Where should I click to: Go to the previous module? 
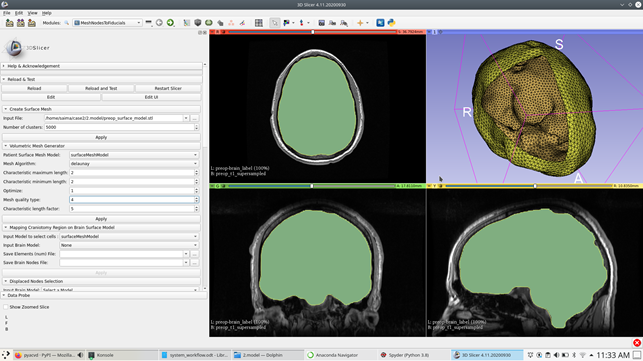[x=159, y=23]
